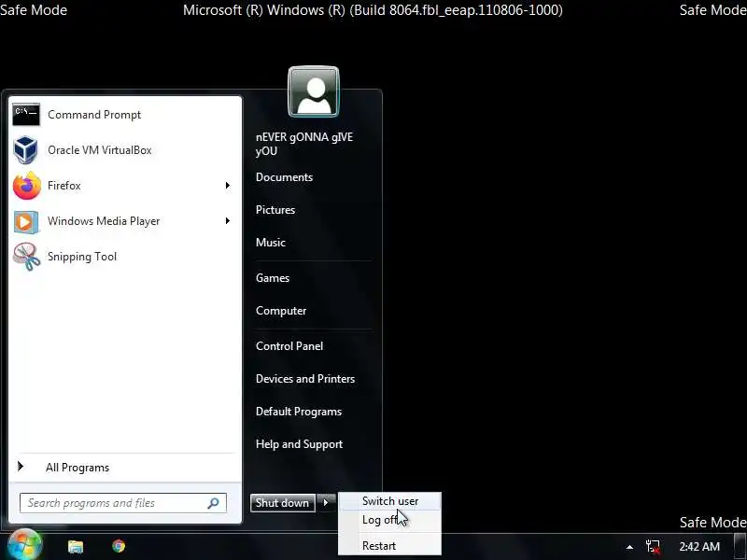The image size is (747, 560).
Task: Show hidden tray icons arrow
Action: coord(629,547)
